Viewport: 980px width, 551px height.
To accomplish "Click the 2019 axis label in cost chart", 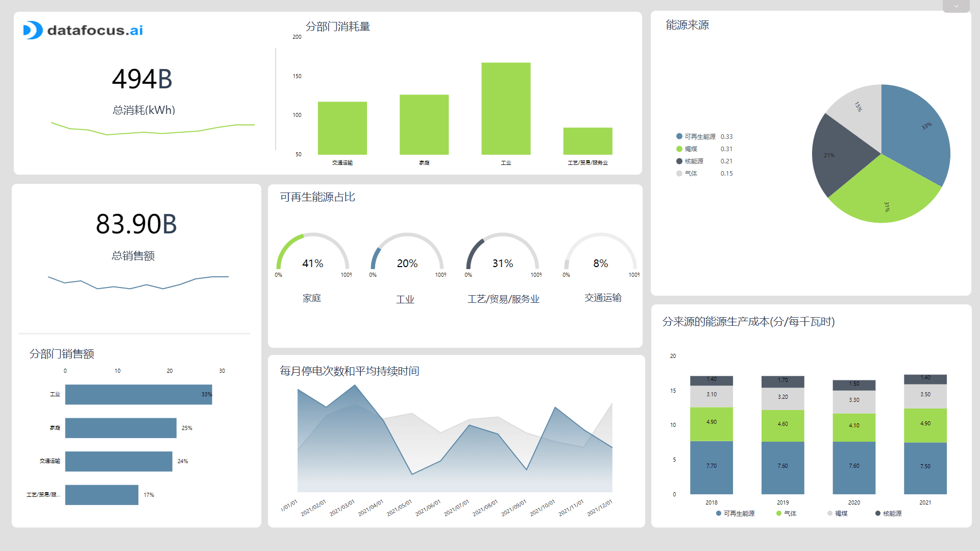I will tap(783, 502).
